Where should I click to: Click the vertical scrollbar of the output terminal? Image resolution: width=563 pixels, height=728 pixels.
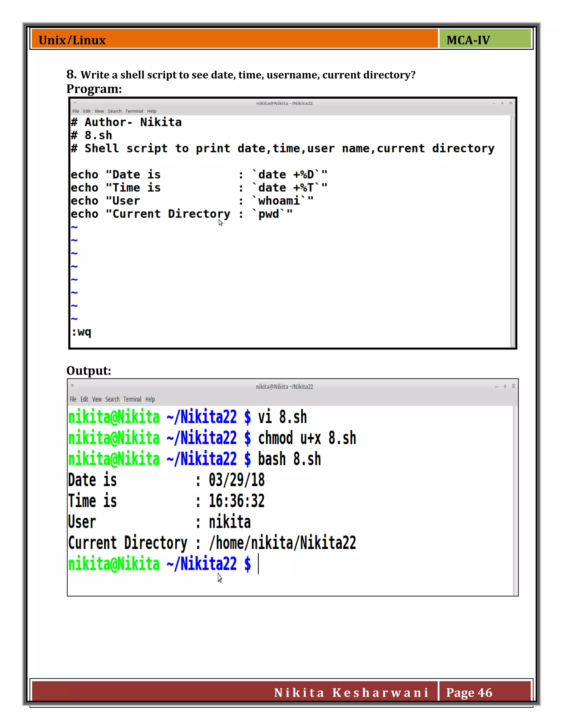[x=515, y=500]
